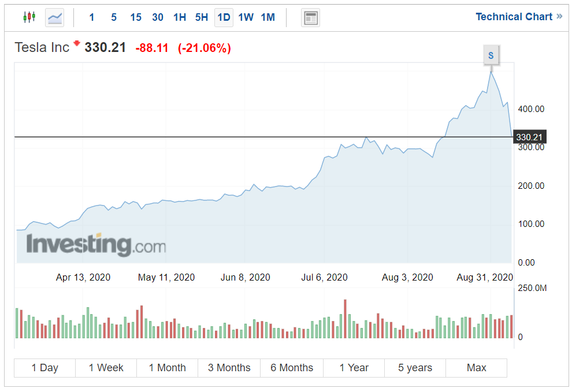
Task: Select the 1W interval
Action: (246, 17)
